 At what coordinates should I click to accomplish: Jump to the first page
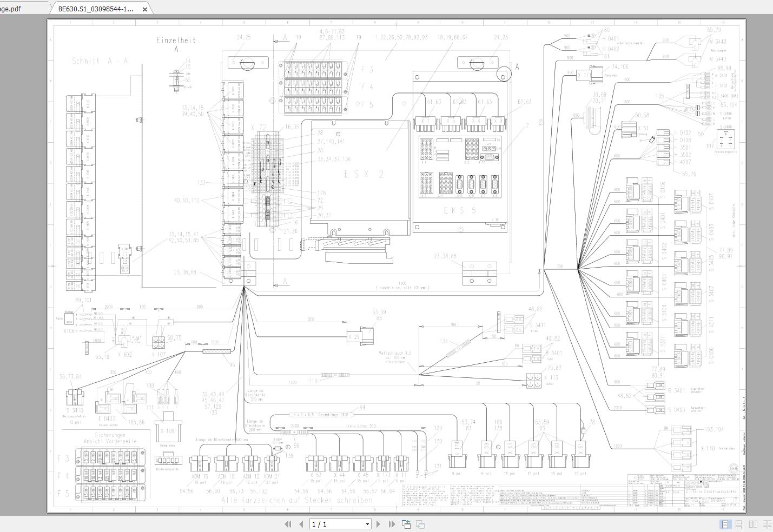coord(288,524)
